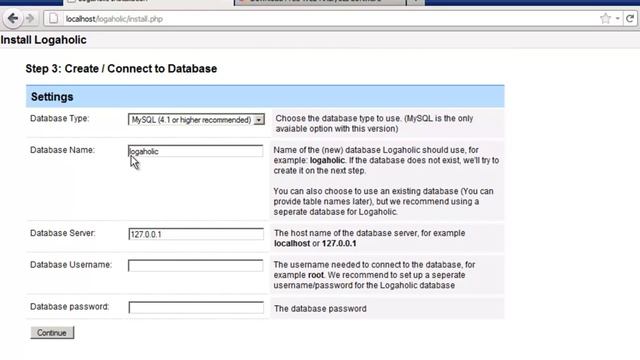Select the first Logaholic installation tab
The height and width of the screenshot is (360, 640).
tap(149, 2)
